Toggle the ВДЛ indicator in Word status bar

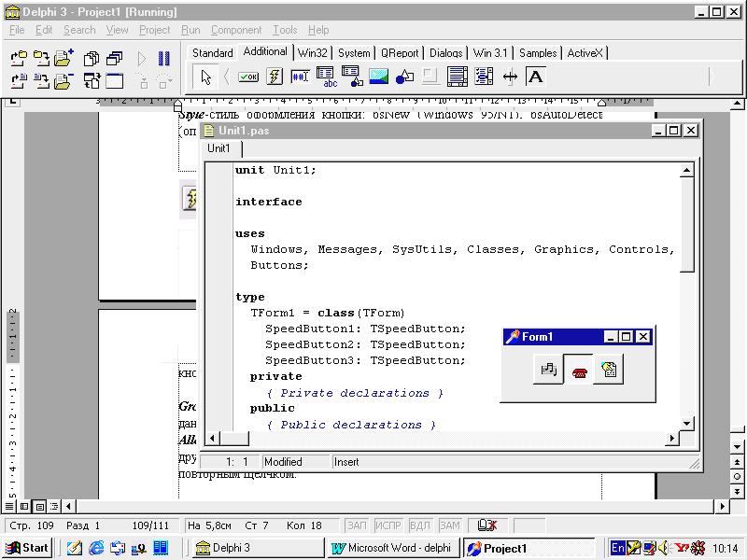pos(419,525)
